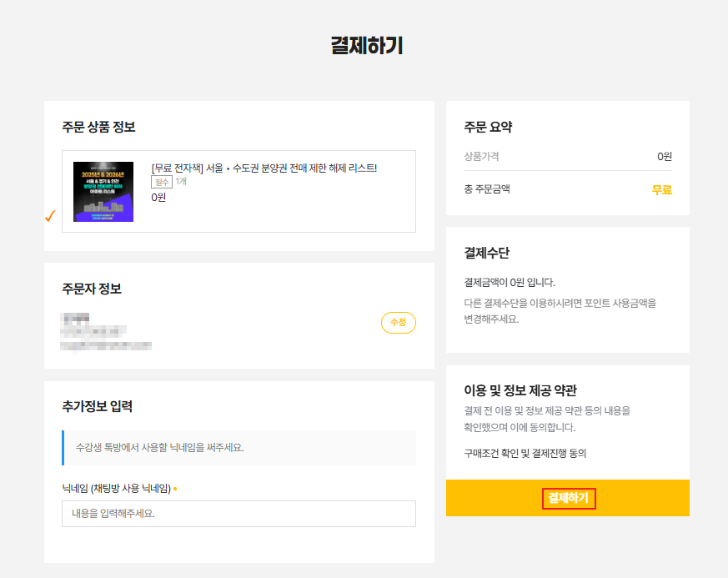The width and height of the screenshot is (728, 578).
Task: Click the '이용 및 정보 제공 약관' heading
Action: pos(520,390)
